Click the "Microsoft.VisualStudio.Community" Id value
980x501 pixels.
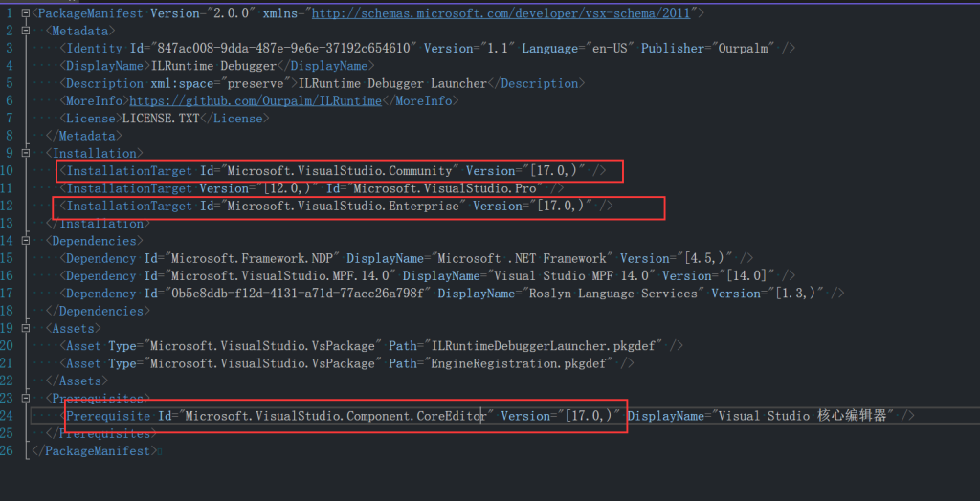[339, 170]
